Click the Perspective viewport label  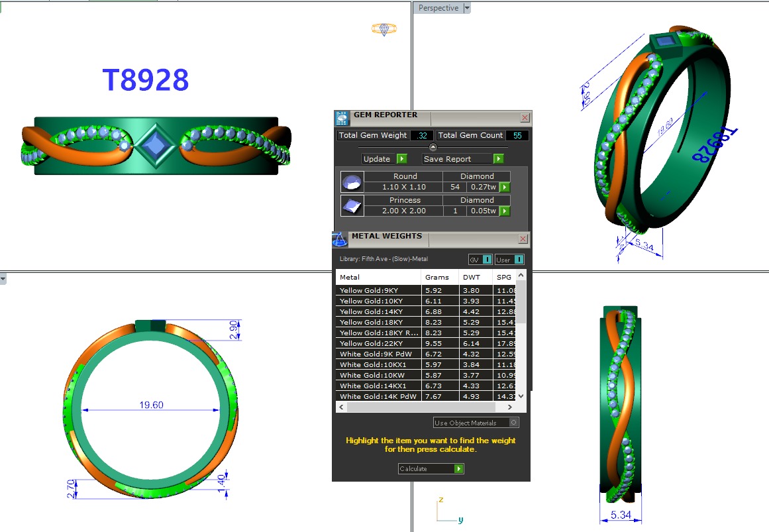coord(438,8)
